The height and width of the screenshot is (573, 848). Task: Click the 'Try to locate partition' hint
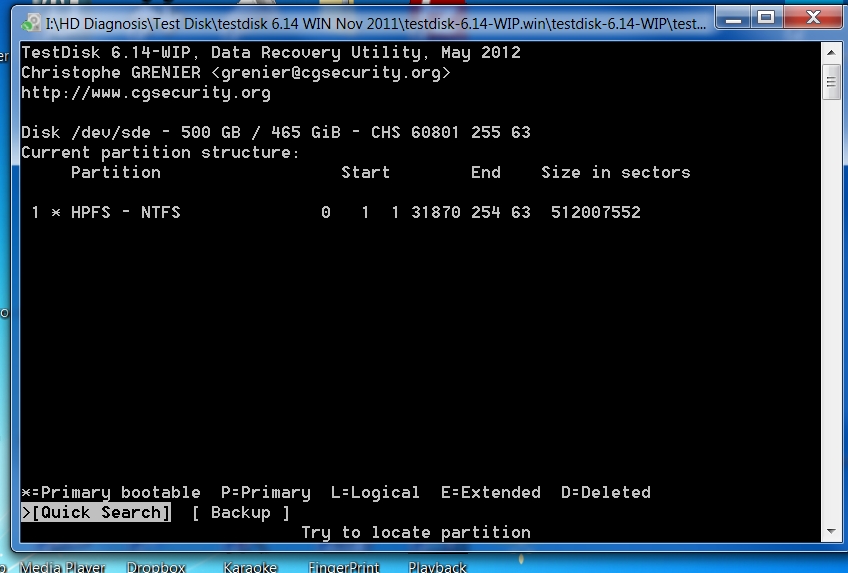click(416, 532)
